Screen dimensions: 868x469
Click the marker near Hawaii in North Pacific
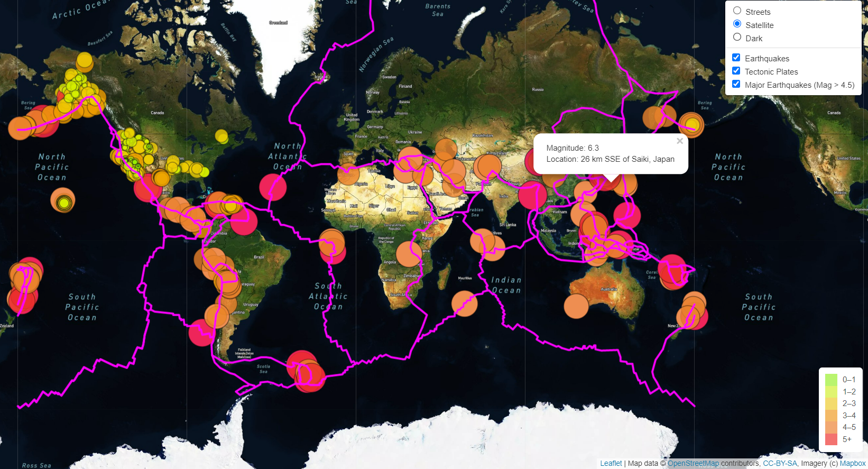63,201
